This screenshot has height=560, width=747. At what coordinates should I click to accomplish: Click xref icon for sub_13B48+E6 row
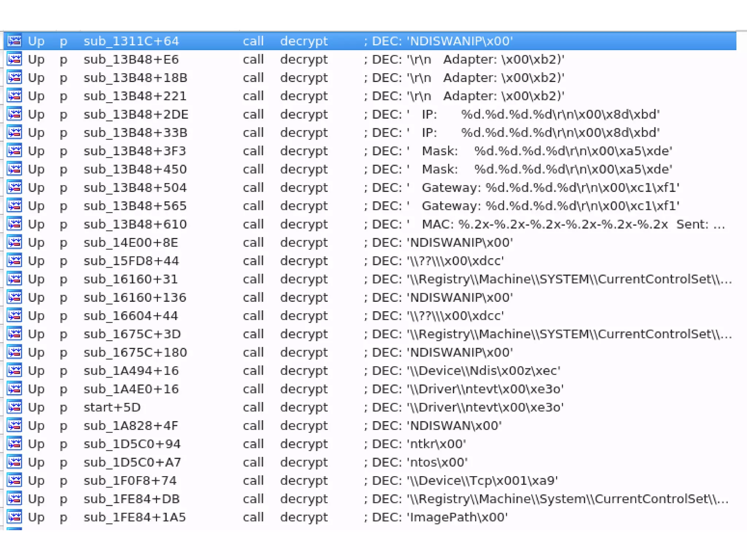click(x=15, y=59)
